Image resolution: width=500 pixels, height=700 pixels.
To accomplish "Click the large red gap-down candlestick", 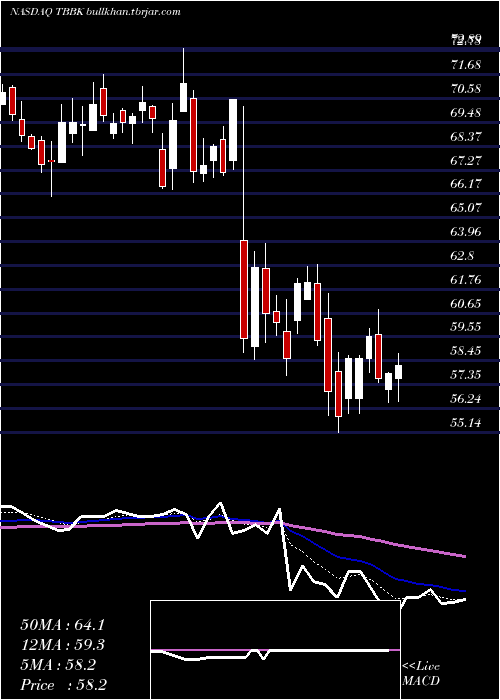I will [x=244, y=289].
